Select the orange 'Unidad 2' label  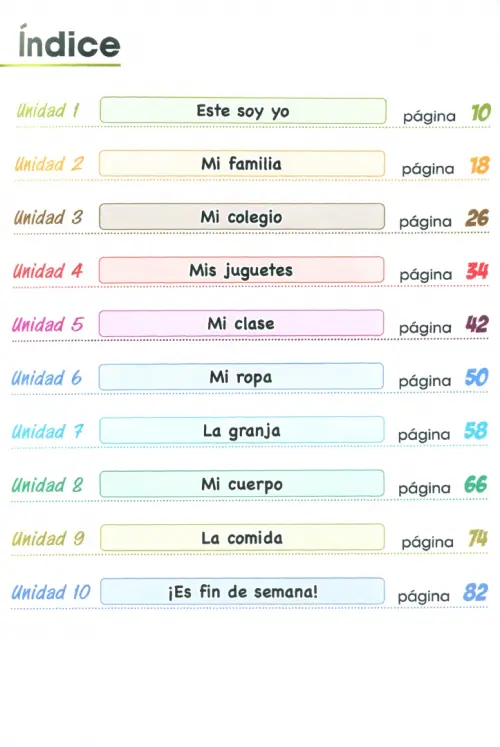[49, 164]
